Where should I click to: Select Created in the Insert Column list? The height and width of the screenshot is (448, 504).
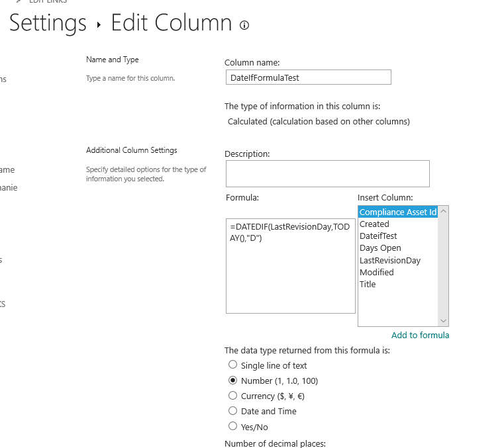(374, 224)
